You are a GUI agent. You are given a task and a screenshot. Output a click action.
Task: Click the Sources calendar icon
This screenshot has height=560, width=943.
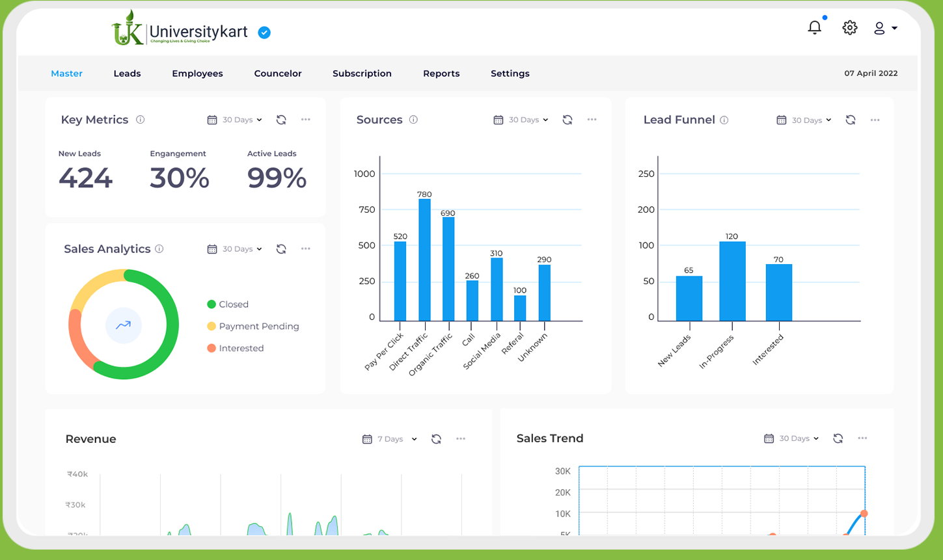coord(499,120)
